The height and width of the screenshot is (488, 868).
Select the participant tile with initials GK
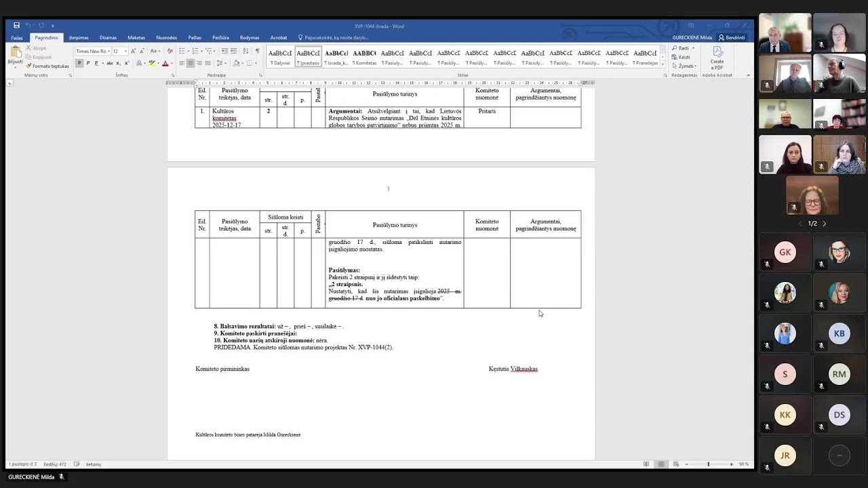(x=785, y=252)
